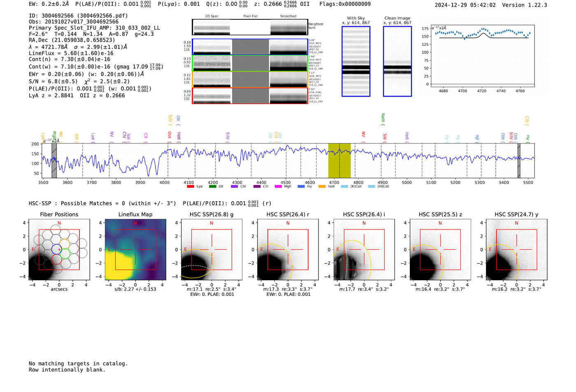The image size is (576, 392).
Task: Click the Lineflux Map image
Action: [x=135, y=250]
